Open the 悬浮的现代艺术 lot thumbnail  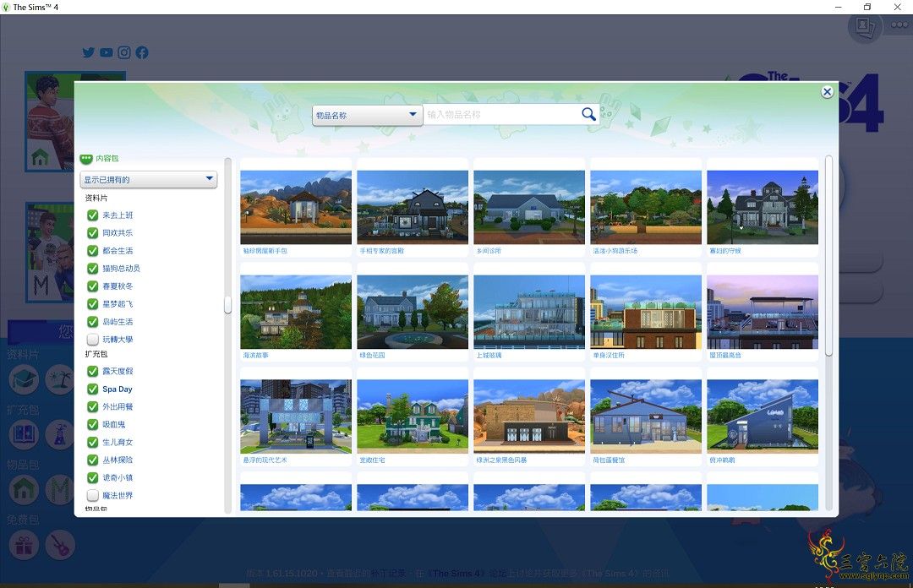click(296, 416)
